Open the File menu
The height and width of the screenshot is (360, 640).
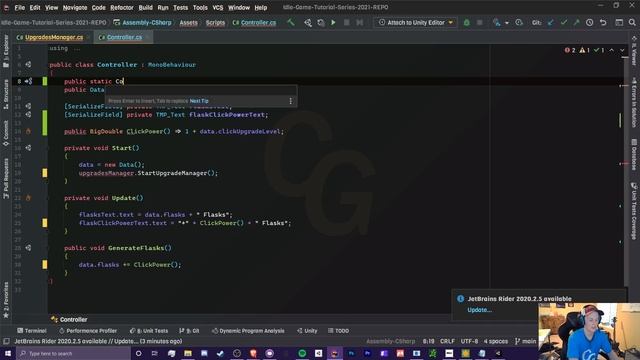[20, 7]
